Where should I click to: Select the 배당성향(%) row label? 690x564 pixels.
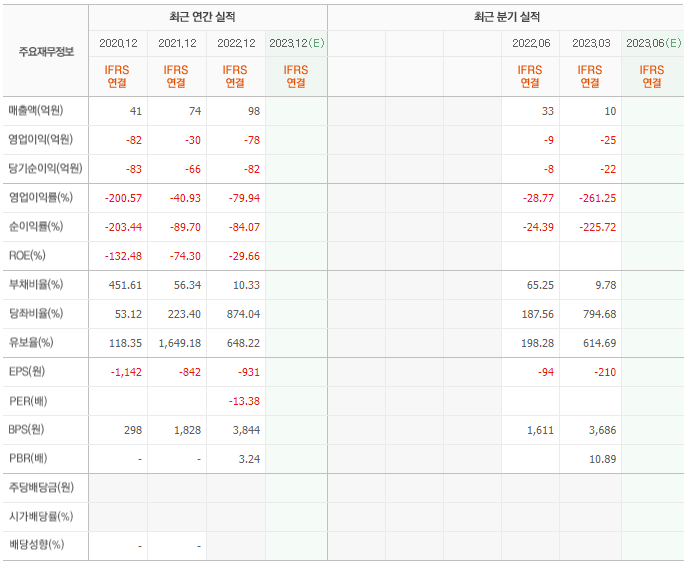pos(36,545)
